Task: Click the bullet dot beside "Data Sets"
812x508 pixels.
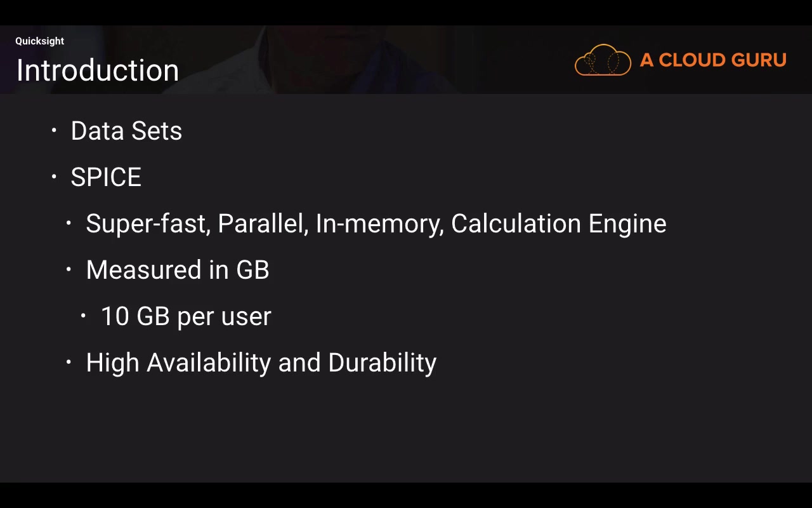Action: point(54,130)
